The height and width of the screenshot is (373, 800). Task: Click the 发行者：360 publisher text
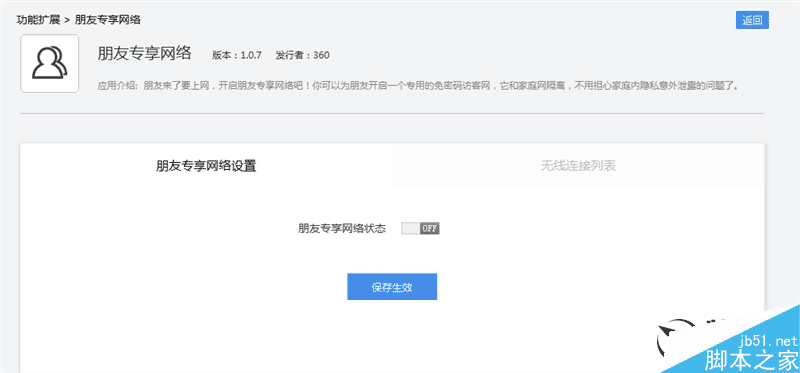302,55
